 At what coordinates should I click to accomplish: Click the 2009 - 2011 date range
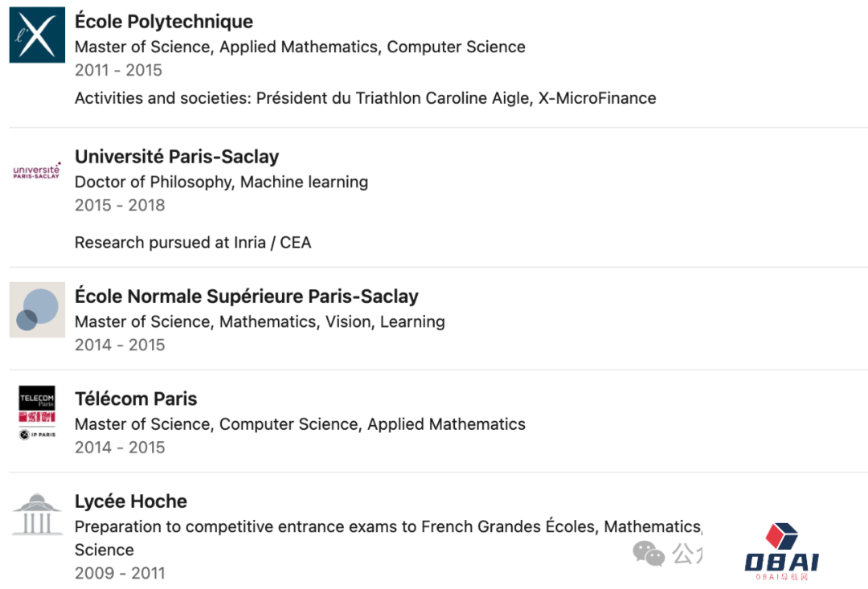point(120,573)
